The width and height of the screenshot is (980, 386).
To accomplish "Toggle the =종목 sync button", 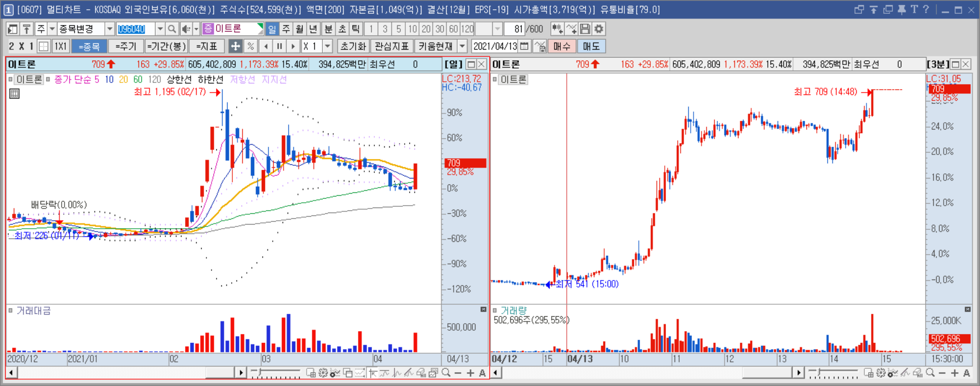I will point(89,46).
